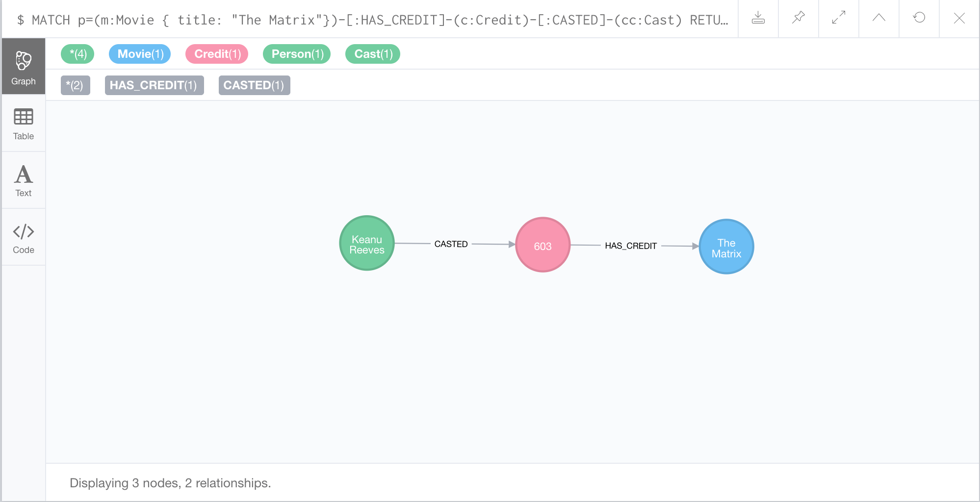980x502 pixels.
Task: Pin this query frame
Action: click(799, 19)
